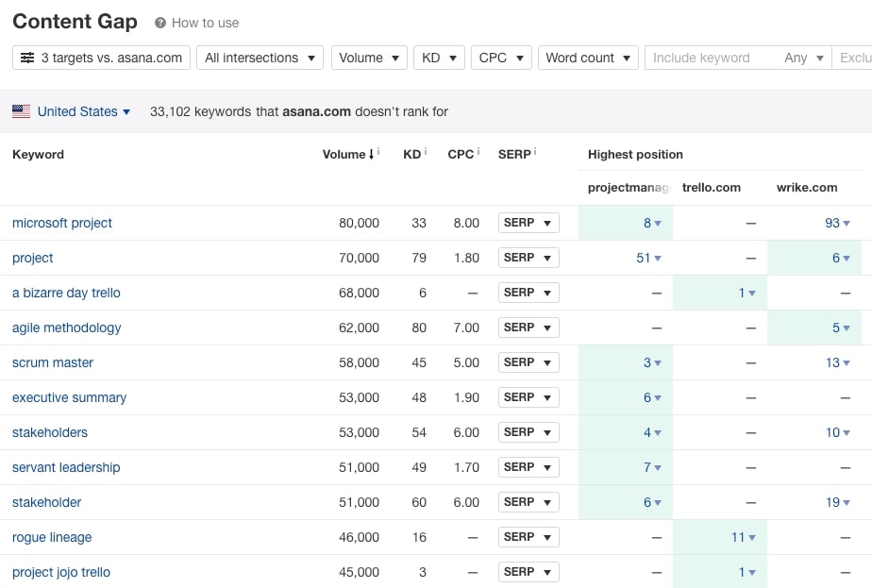The image size is (872, 588).
Task: Open the stakeholders keyword link
Action: [50, 432]
